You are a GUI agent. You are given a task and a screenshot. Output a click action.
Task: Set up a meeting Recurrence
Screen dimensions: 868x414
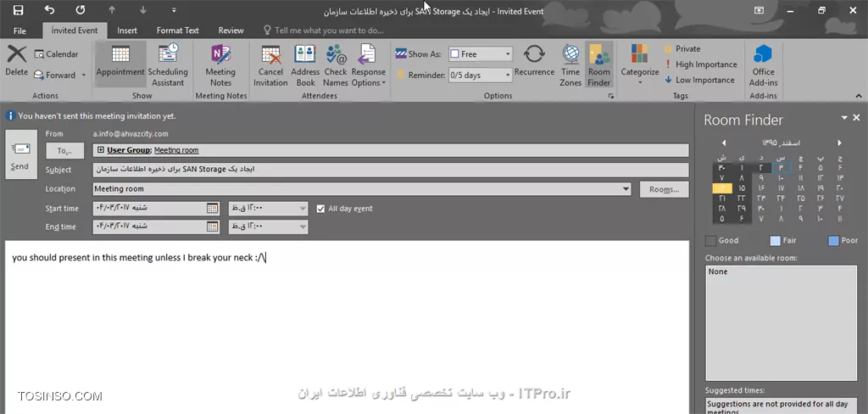[x=534, y=61]
